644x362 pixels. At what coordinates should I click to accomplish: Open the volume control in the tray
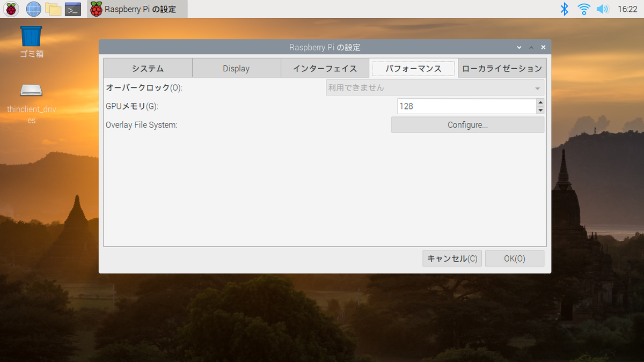pyautogui.click(x=602, y=9)
